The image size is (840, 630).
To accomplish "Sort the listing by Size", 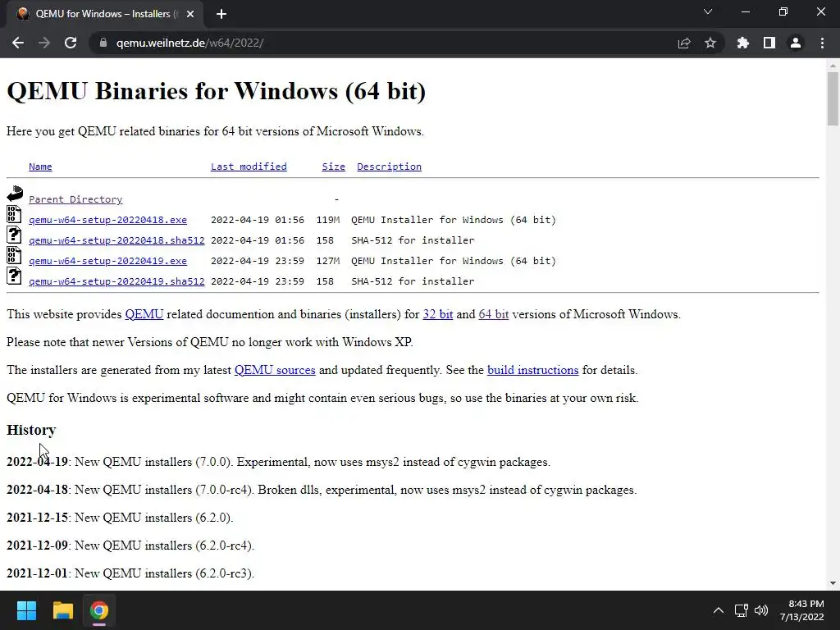I will coord(333,167).
